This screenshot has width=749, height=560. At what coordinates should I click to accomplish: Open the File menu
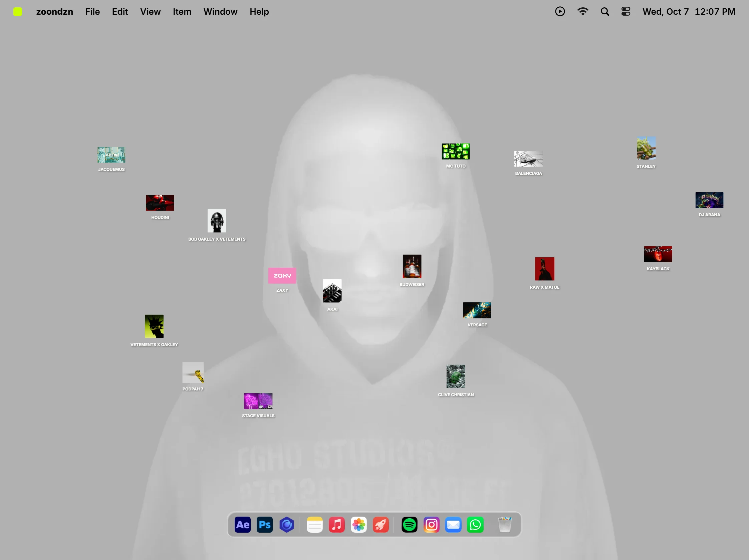point(92,11)
